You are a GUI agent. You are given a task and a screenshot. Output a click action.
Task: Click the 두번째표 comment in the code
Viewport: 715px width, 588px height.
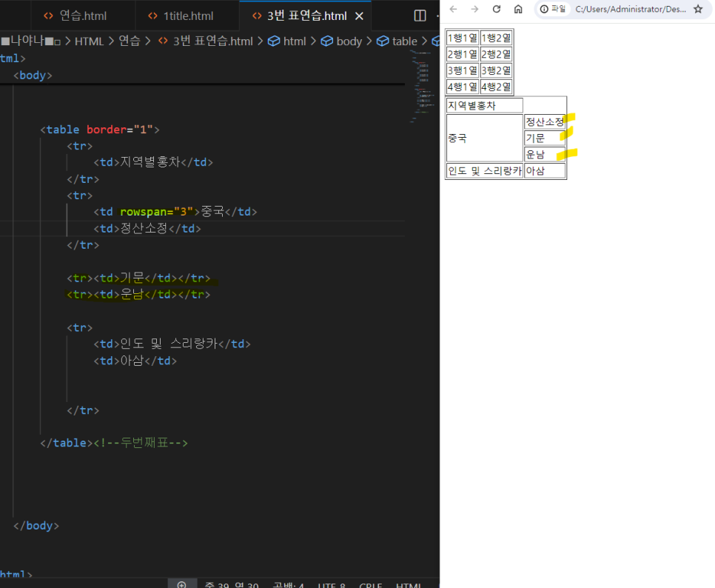point(141,443)
